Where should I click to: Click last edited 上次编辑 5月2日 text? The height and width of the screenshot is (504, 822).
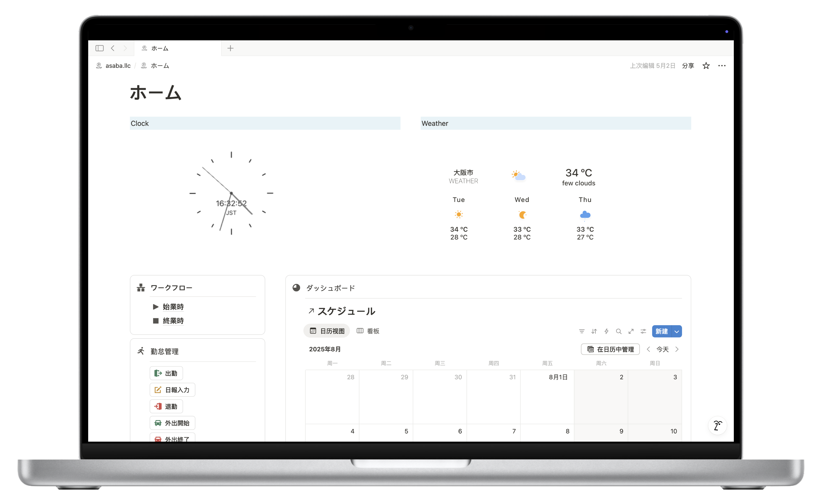652,66
